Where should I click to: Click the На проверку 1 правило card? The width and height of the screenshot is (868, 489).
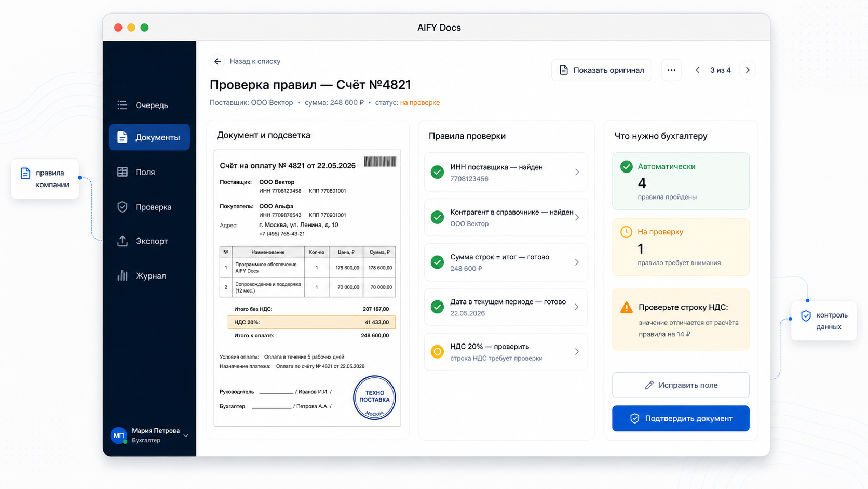(x=681, y=247)
